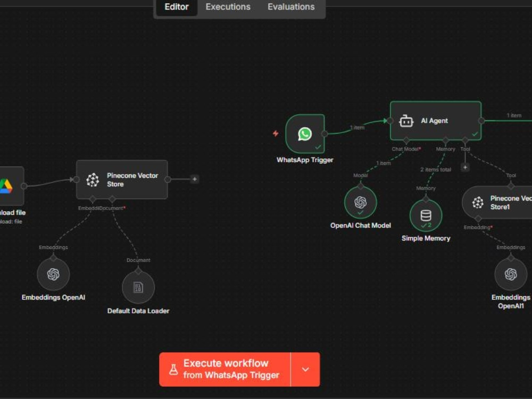
Task: Click the red lightning trigger indicator
Action: pyautogui.click(x=276, y=134)
